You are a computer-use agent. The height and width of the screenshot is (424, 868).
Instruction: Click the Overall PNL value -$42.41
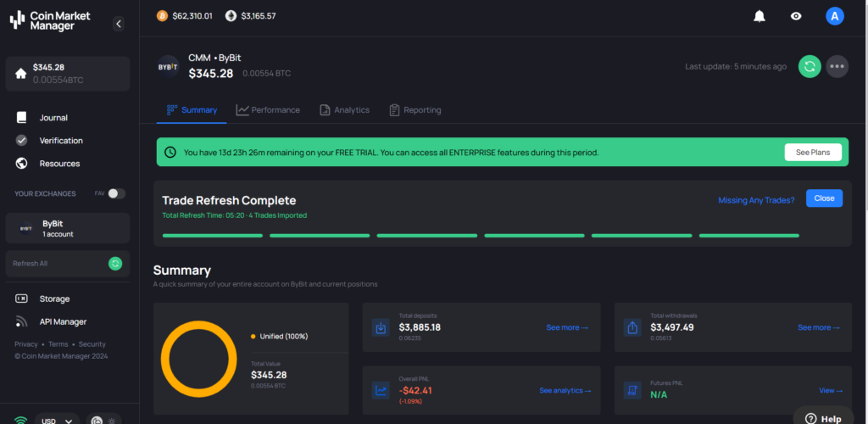click(415, 390)
